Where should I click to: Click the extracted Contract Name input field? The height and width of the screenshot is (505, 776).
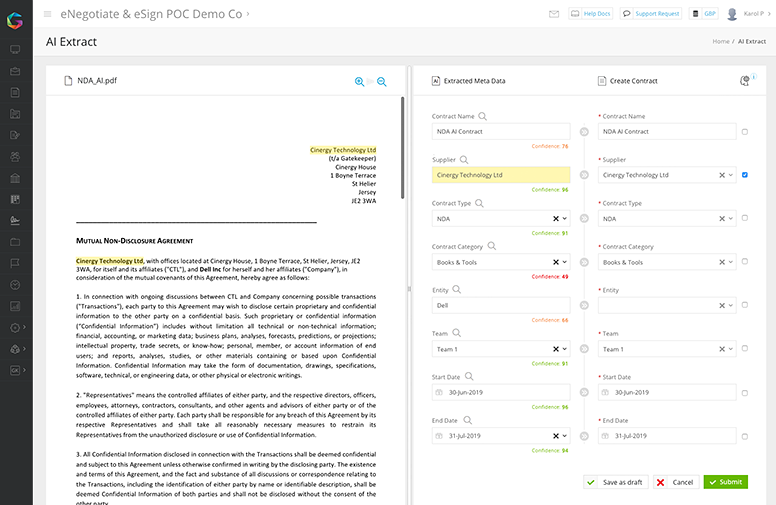point(501,132)
